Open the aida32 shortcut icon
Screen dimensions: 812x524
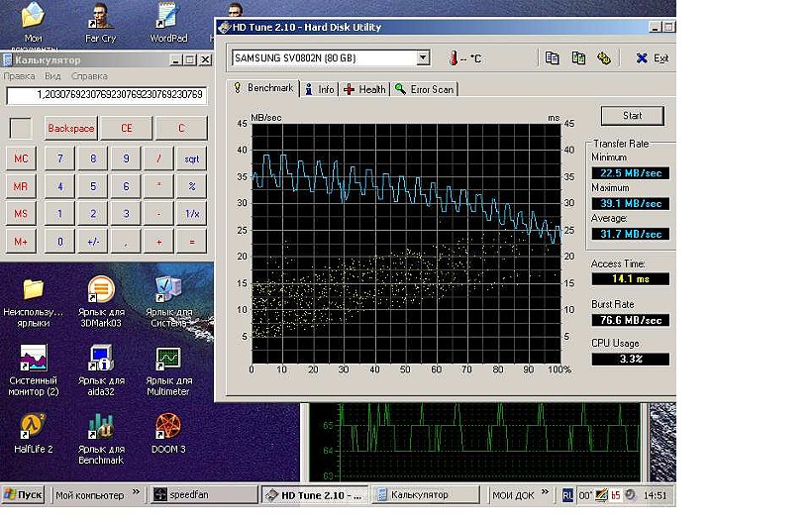101,359
